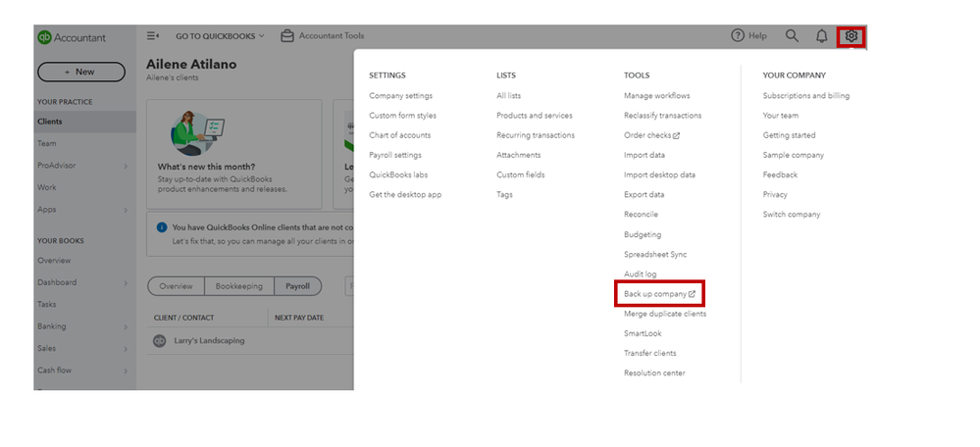Image resolution: width=980 pixels, height=447 pixels.
Task: Click the search magnifier icon
Action: pos(792,36)
